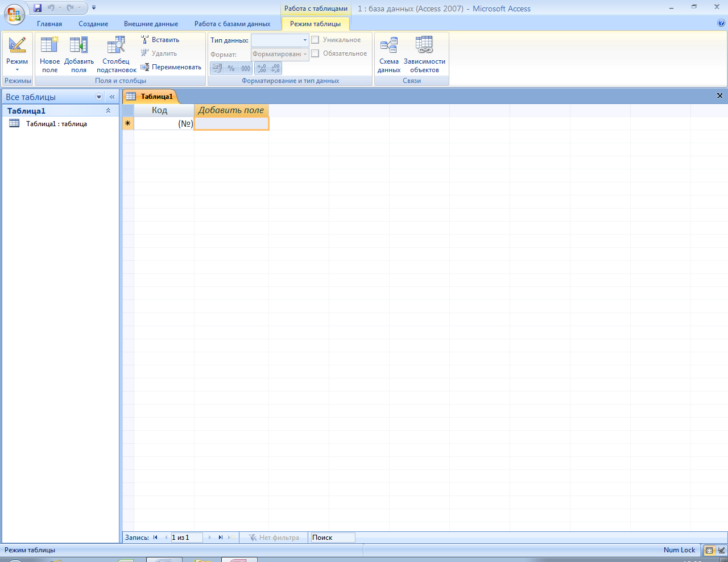Screen dimensions: 728x562
Task: Click the Help question mark icon
Action: (x=722, y=23)
